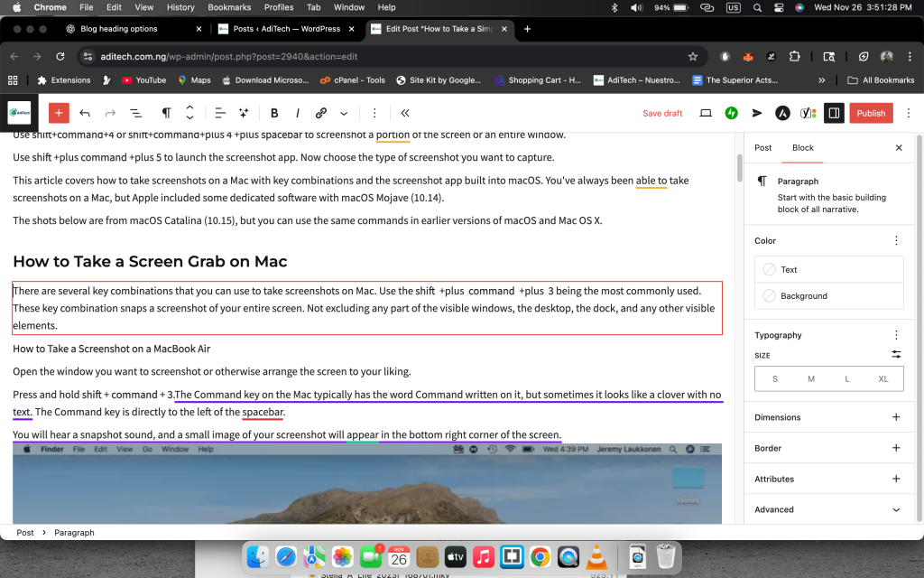
Task: Toggle bold formatting
Action: click(x=274, y=113)
